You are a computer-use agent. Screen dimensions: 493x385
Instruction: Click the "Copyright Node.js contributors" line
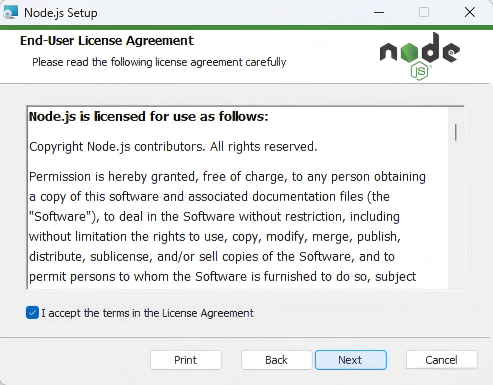click(x=173, y=147)
